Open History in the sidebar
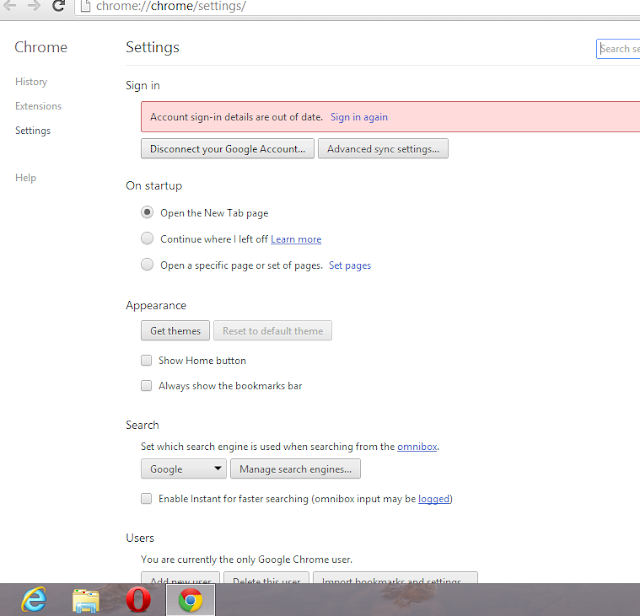The width and height of the screenshot is (640, 616). 31,82
